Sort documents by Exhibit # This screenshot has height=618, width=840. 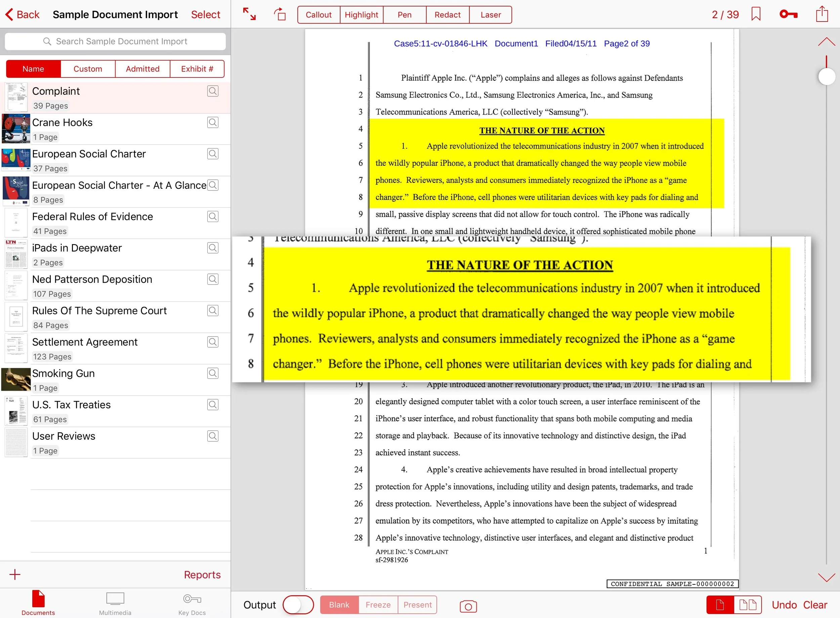pos(197,69)
